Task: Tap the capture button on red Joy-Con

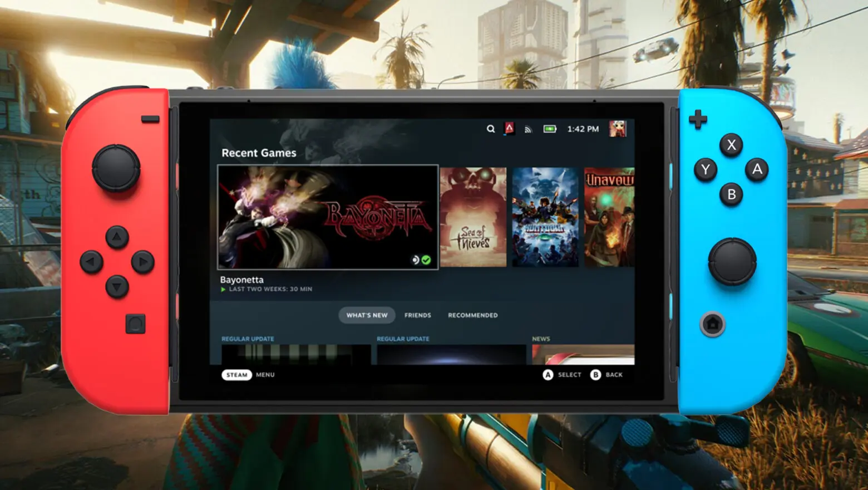Action: [x=135, y=324]
